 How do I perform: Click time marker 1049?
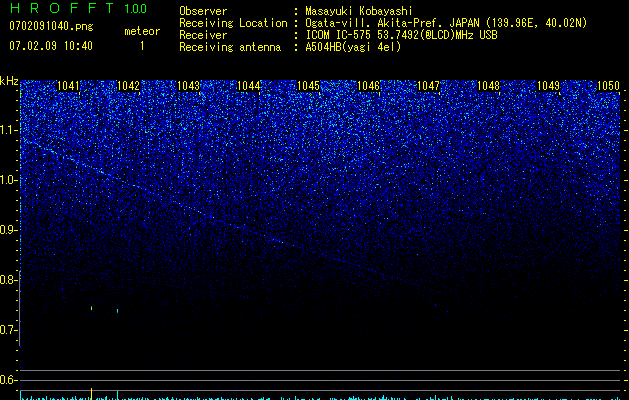(x=548, y=86)
